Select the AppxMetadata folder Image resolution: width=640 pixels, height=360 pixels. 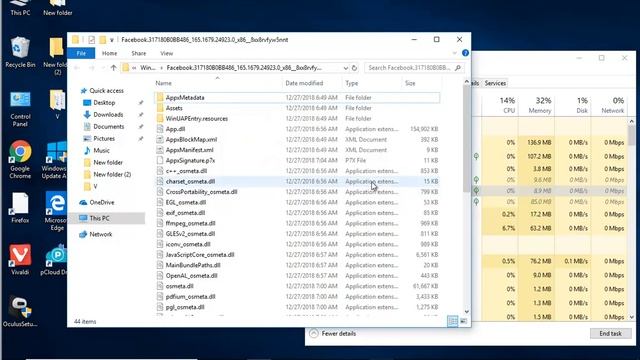[x=297, y=98]
